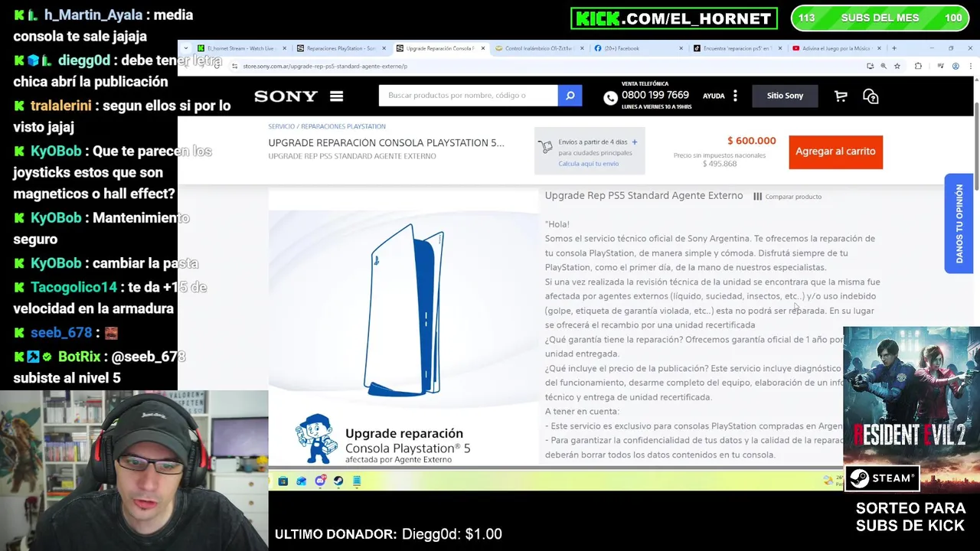Screen dimensions: 980x551
Task: Open SERVICIO breadcrumb link
Action: coord(281,126)
